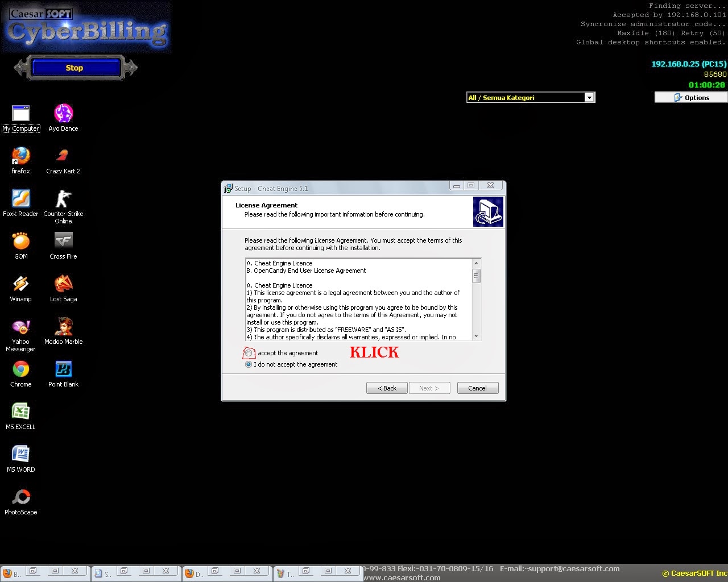Select 'I do not accept the agreement'
Viewport: 728px width, 582px height.
click(248, 364)
